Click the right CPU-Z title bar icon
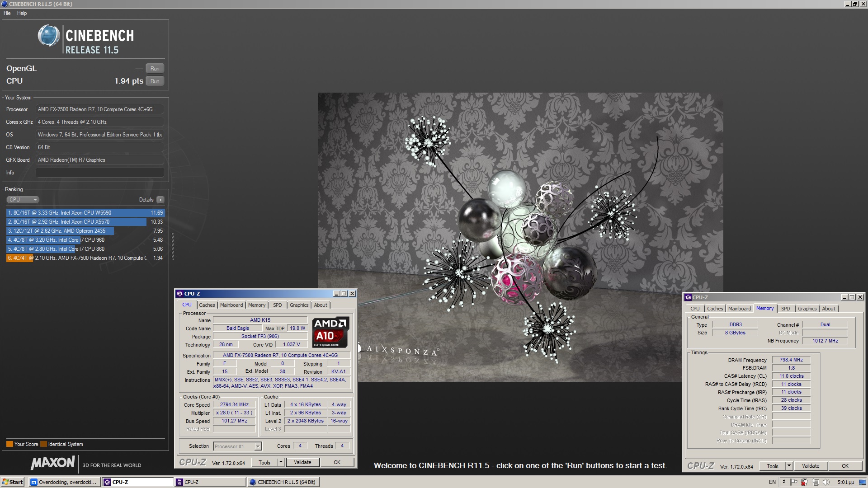This screenshot has height=488, width=868. (688, 297)
